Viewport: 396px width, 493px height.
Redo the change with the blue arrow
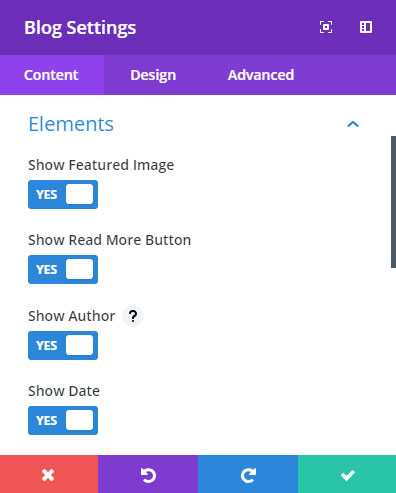pyautogui.click(x=248, y=474)
